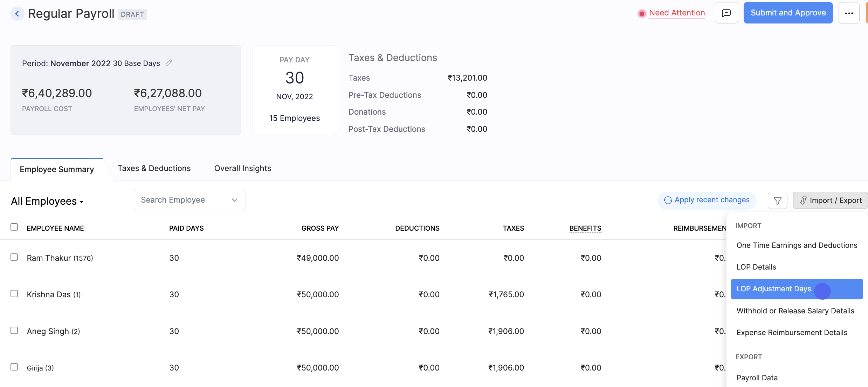Viewport: 868px width, 387px height.
Task: Choose LOP Adjustment Days from import menu
Action: point(774,289)
